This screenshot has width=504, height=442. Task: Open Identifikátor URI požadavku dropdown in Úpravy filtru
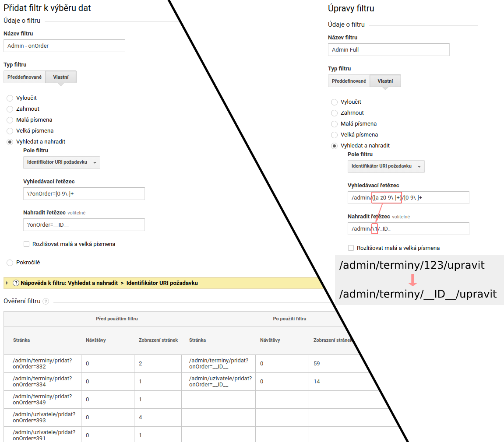tap(386, 166)
